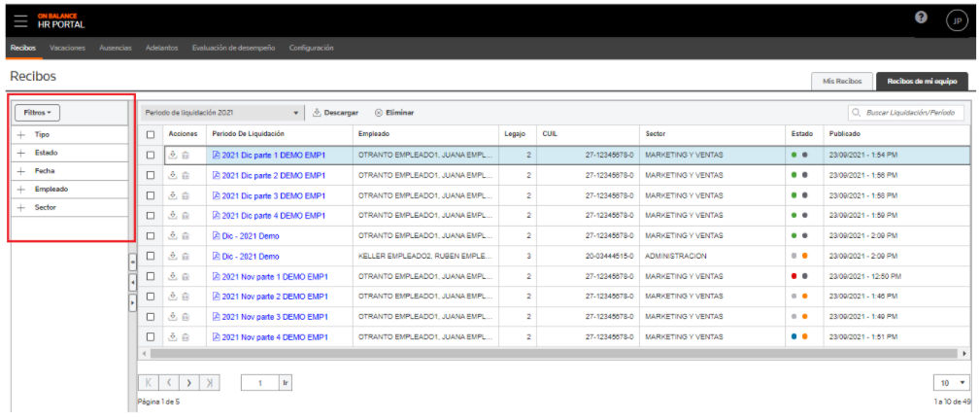Delete 2021 Nov parte 4 row trash icon
This screenshot has width=980, height=420.
[x=185, y=336]
